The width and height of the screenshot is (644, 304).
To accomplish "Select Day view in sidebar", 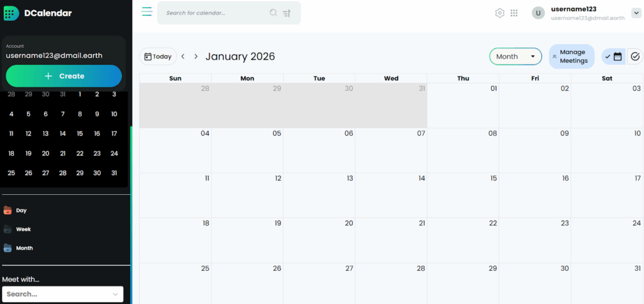I will (21, 210).
